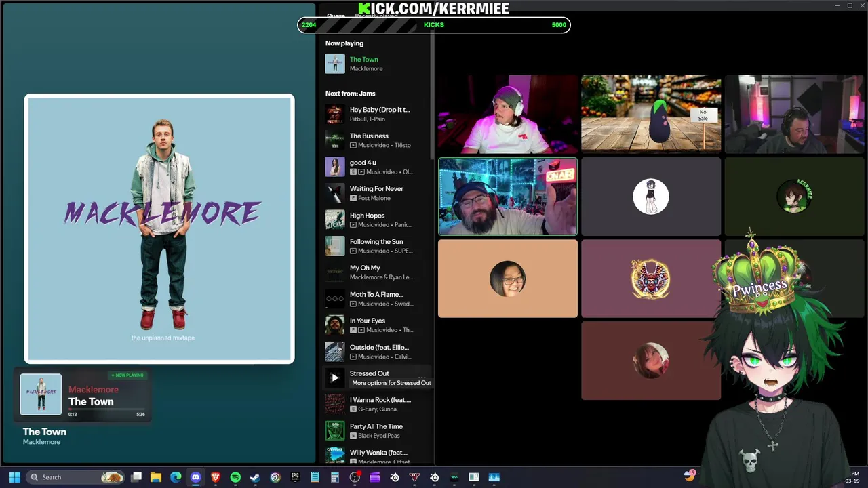868x488 pixels.
Task: Select the golden emblem avatar tile
Action: pos(651,279)
